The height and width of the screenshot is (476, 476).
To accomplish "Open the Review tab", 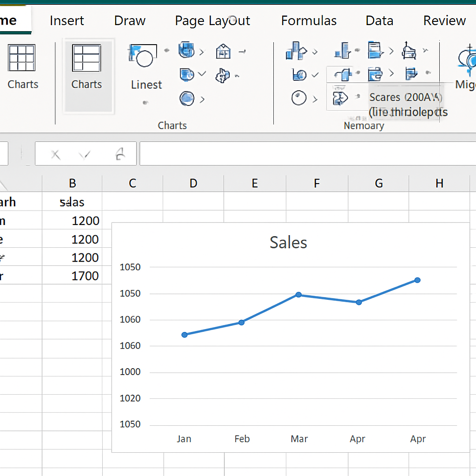I will coord(444,20).
